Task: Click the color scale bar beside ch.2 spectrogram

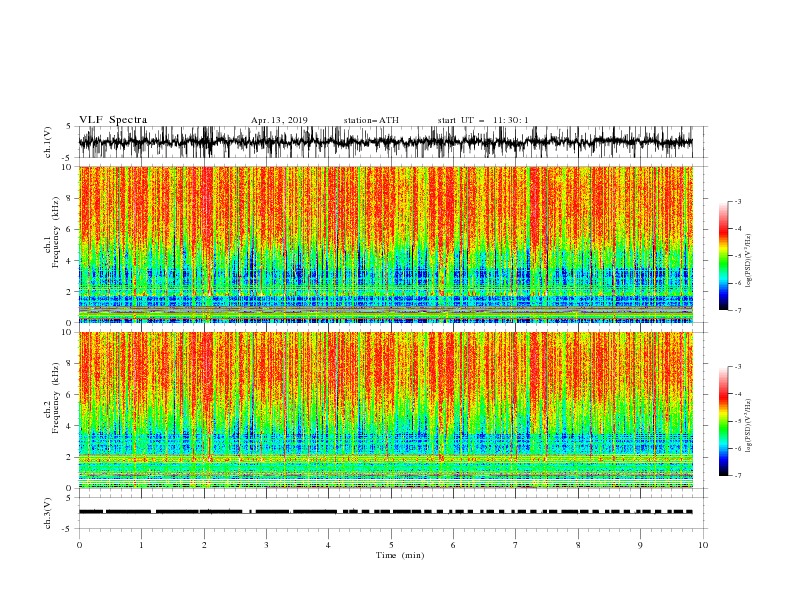Action: 724,421
